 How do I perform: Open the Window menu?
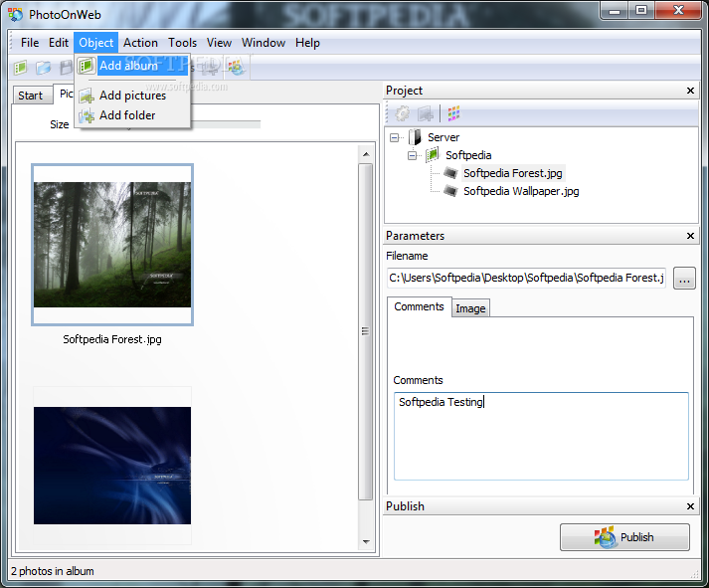[x=264, y=43]
